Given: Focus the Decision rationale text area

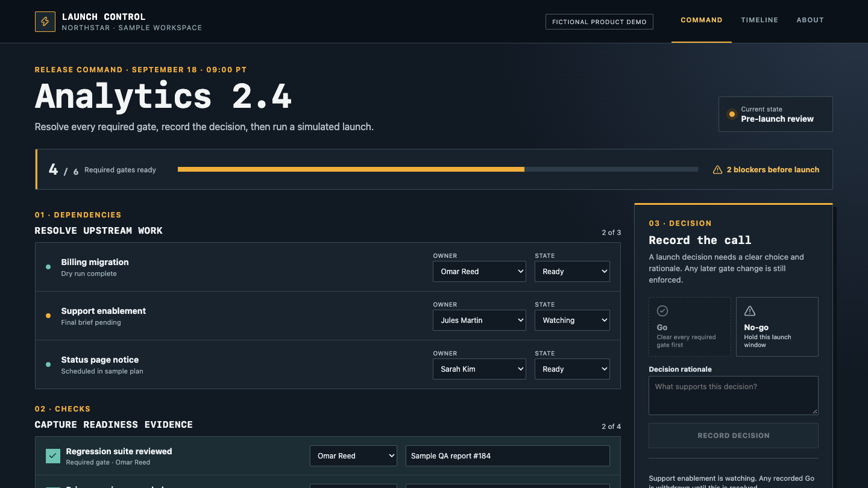Looking at the screenshot, I should [x=734, y=395].
